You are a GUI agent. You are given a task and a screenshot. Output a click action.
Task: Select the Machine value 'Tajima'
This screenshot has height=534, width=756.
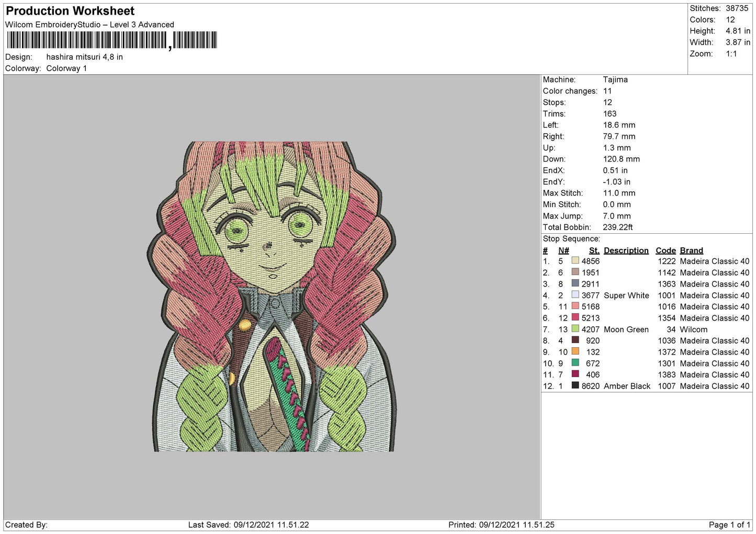615,79
